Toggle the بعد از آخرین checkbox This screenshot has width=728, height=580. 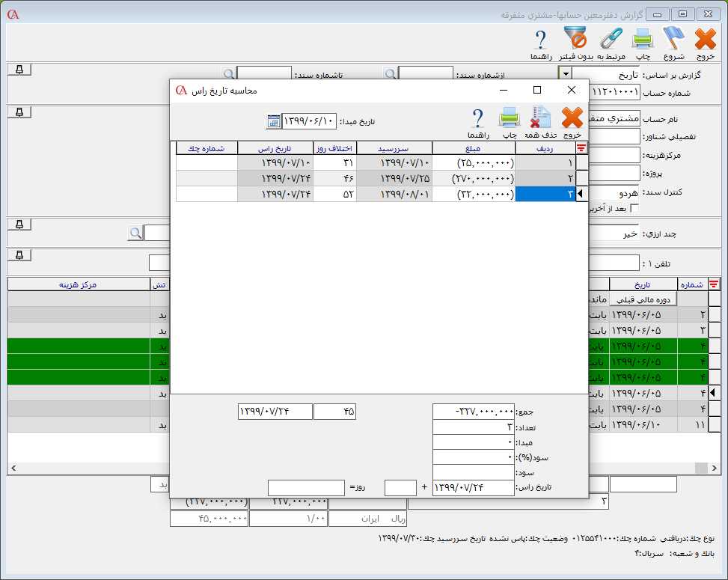click(x=634, y=208)
